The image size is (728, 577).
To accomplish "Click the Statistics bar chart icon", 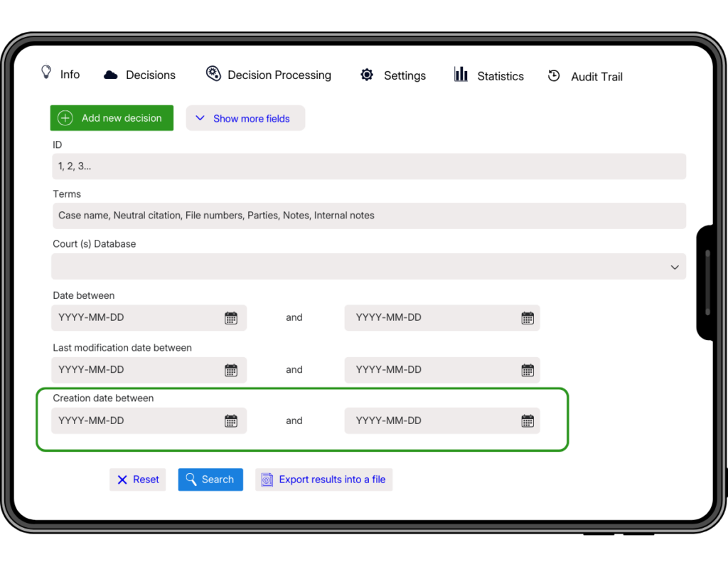I will pos(461,75).
